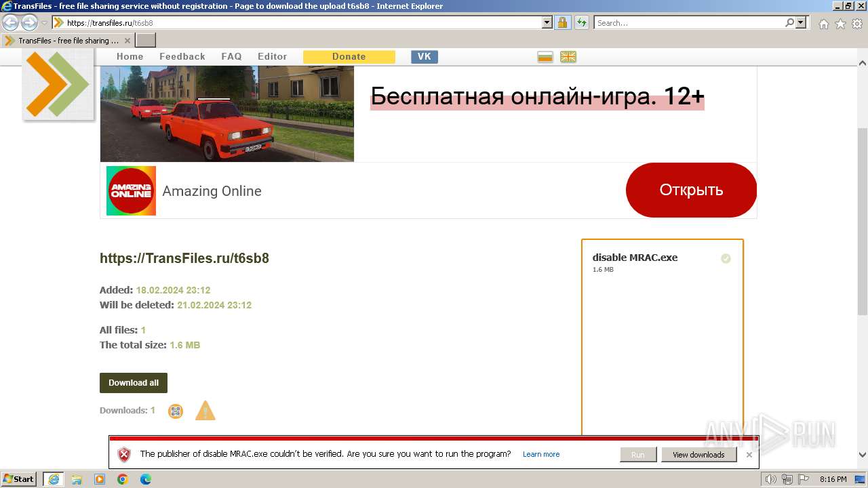Click the IE back navigation button
The image size is (868, 488).
coord(11,22)
